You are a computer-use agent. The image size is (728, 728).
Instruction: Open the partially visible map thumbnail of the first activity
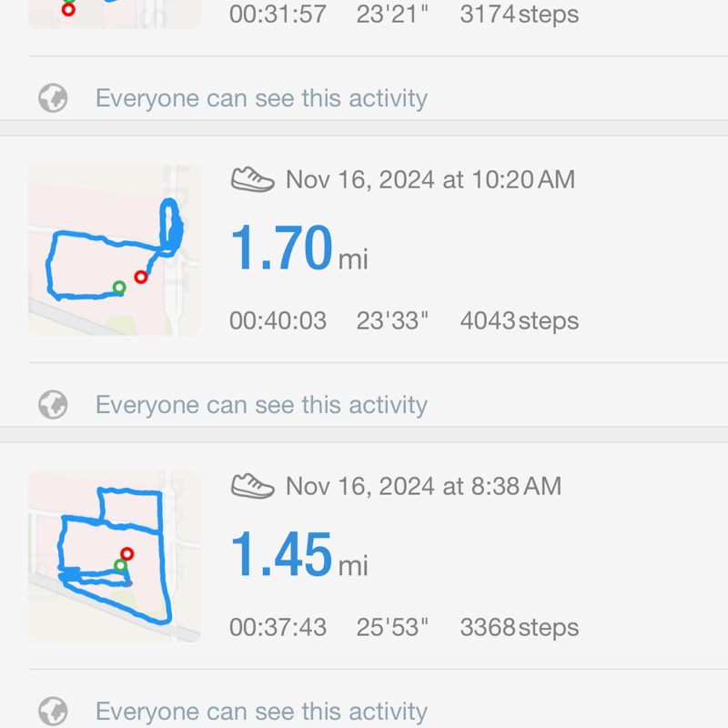tap(114, 13)
